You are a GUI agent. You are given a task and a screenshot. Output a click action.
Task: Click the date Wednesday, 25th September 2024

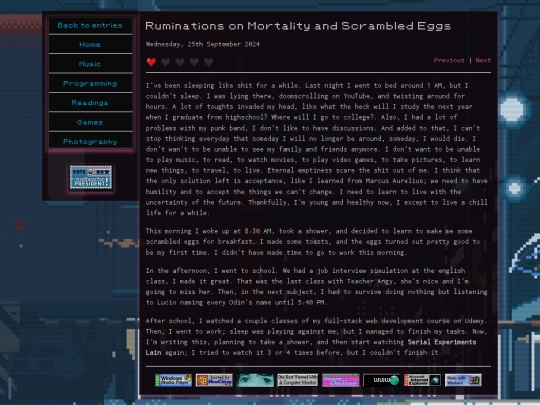click(x=202, y=44)
